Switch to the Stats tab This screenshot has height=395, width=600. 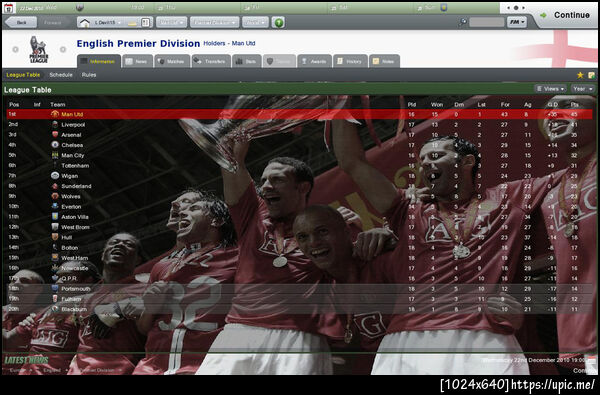click(246, 61)
